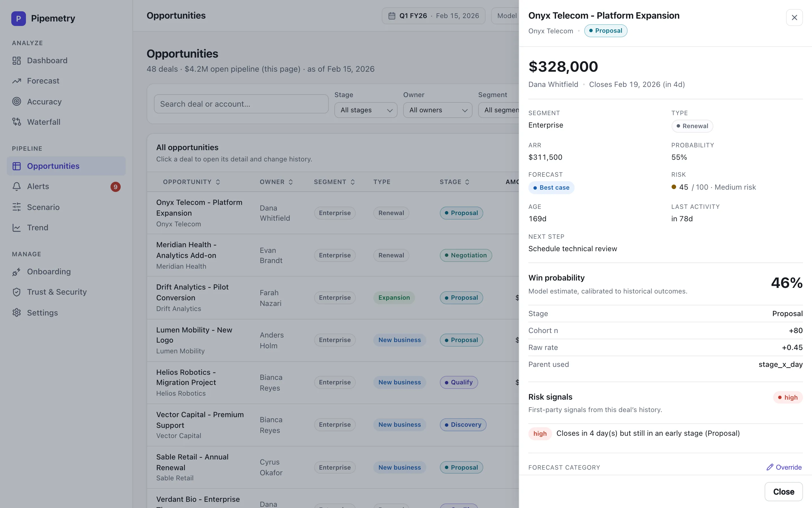812x508 pixels.
Task: Click the Alerts bell icon
Action: (x=16, y=187)
